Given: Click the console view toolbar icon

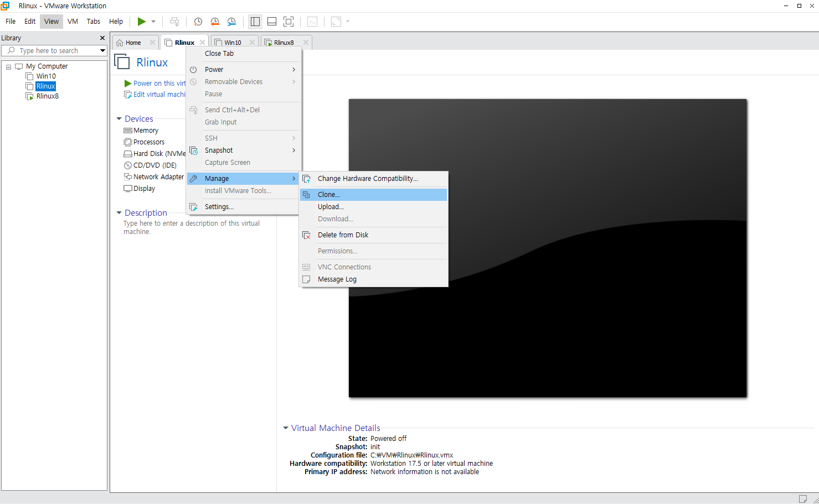Looking at the screenshot, I should (312, 22).
